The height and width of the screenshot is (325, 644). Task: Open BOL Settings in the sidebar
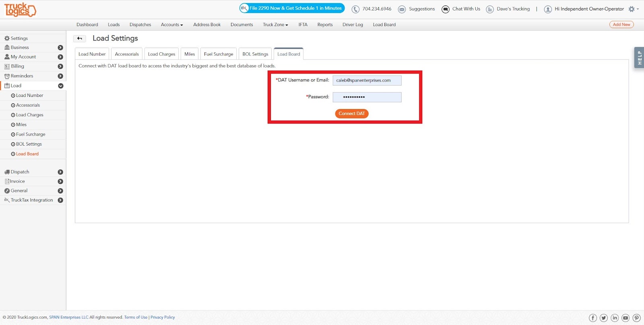[x=26, y=144]
